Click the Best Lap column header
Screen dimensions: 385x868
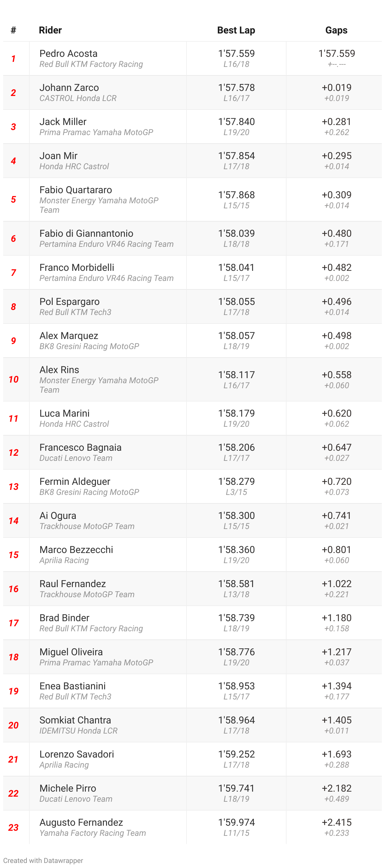pos(236,30)
